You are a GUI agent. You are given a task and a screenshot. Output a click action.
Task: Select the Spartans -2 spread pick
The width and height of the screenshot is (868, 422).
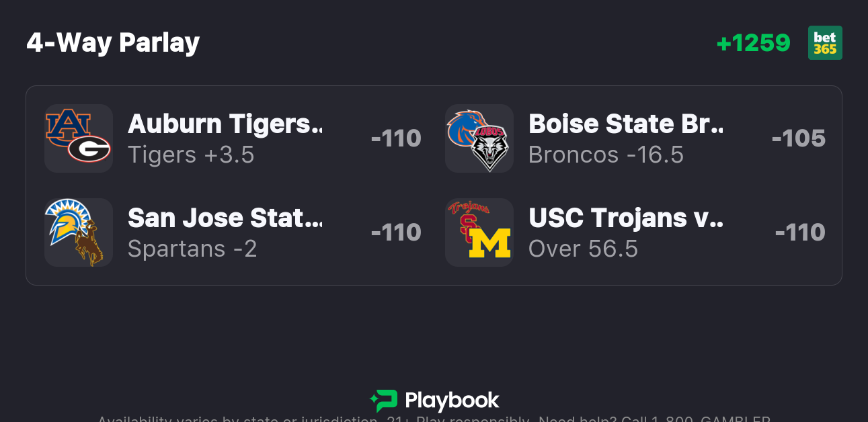192,249
